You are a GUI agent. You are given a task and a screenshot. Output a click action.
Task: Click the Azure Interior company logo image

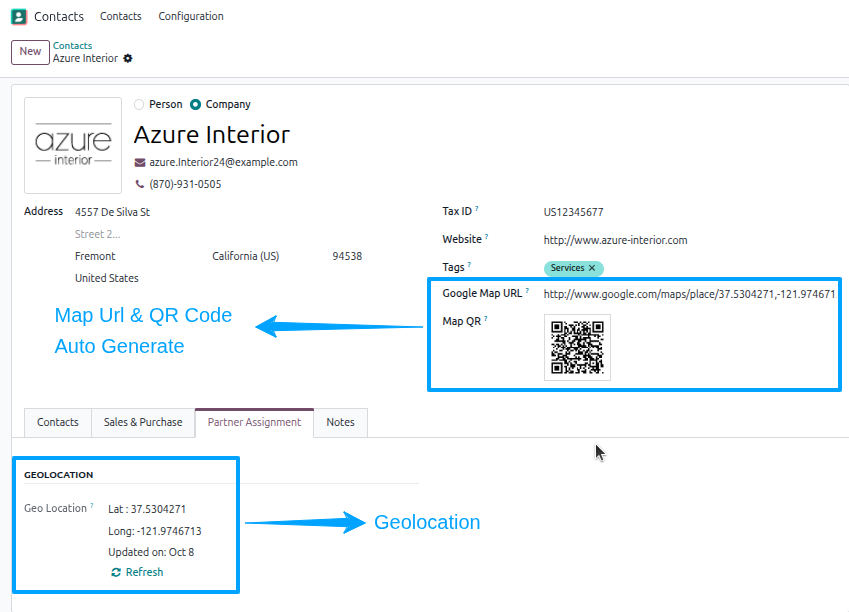pos(73,145)
